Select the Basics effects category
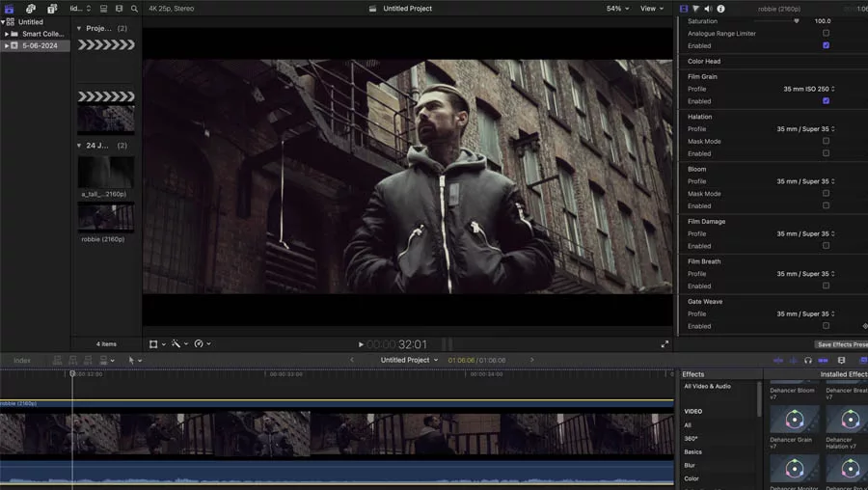 coord(692,451)
